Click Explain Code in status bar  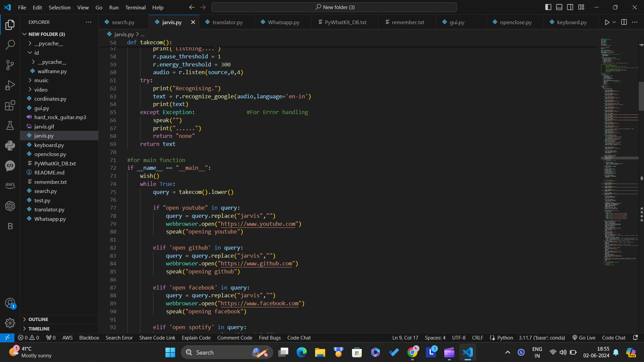coord(196,338)
